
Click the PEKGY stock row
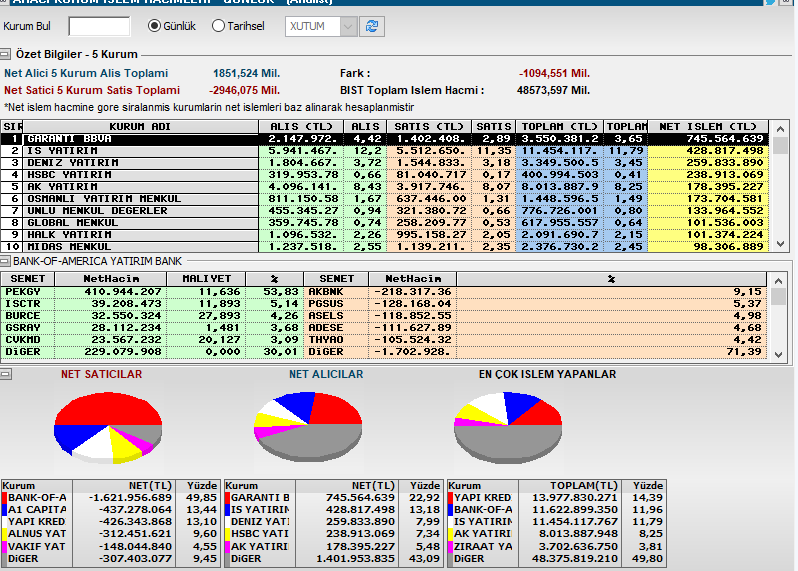pos(152,292)
